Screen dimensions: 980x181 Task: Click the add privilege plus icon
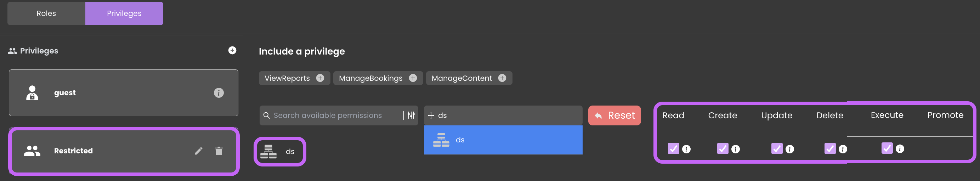point(232,50)
